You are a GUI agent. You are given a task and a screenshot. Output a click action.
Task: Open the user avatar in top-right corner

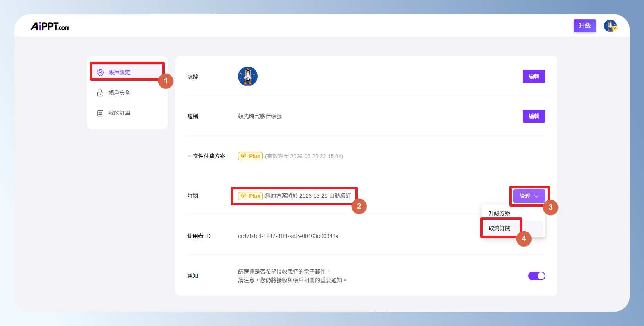click(x=610, y=26)
